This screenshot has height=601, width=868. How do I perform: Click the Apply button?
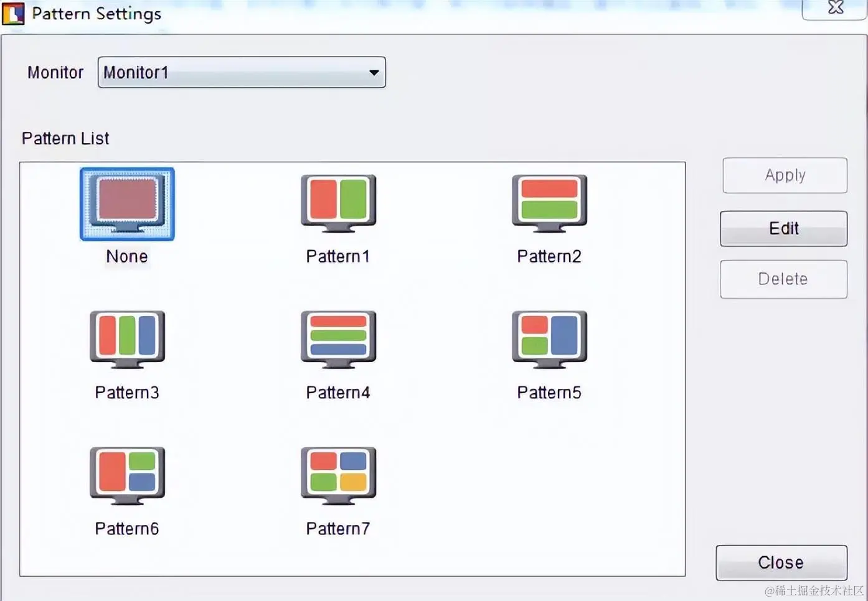click(785, 175)
